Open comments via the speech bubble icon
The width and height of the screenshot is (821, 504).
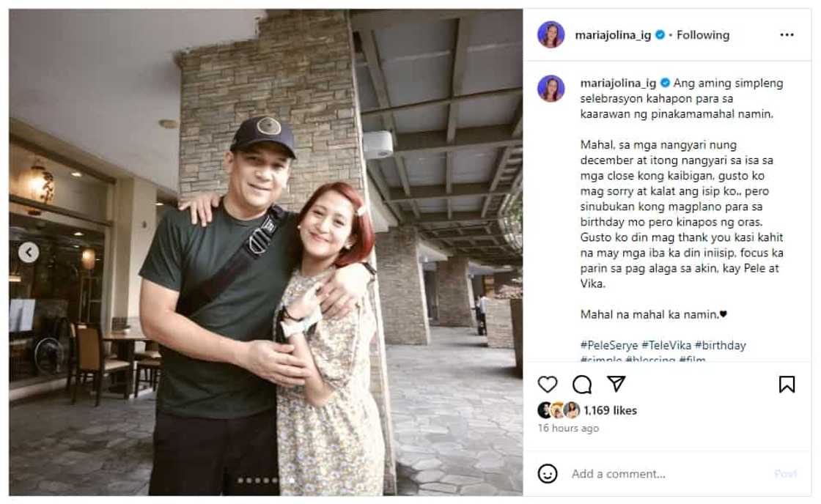[x=582, y=384]
